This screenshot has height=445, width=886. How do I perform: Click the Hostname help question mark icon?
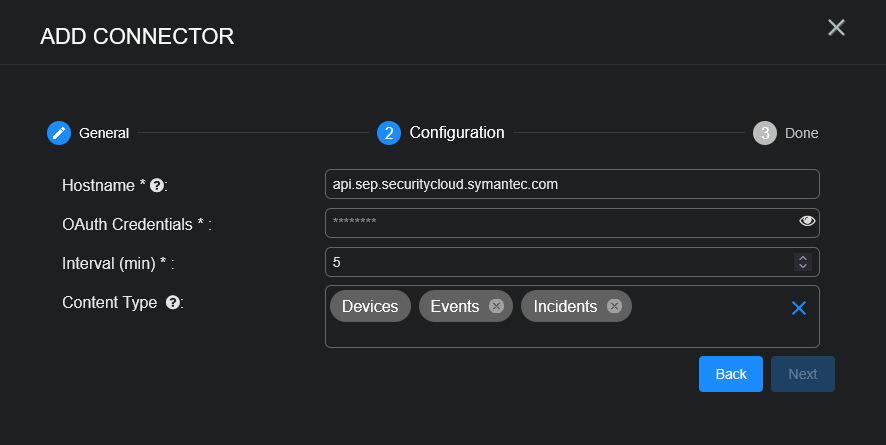156,185
